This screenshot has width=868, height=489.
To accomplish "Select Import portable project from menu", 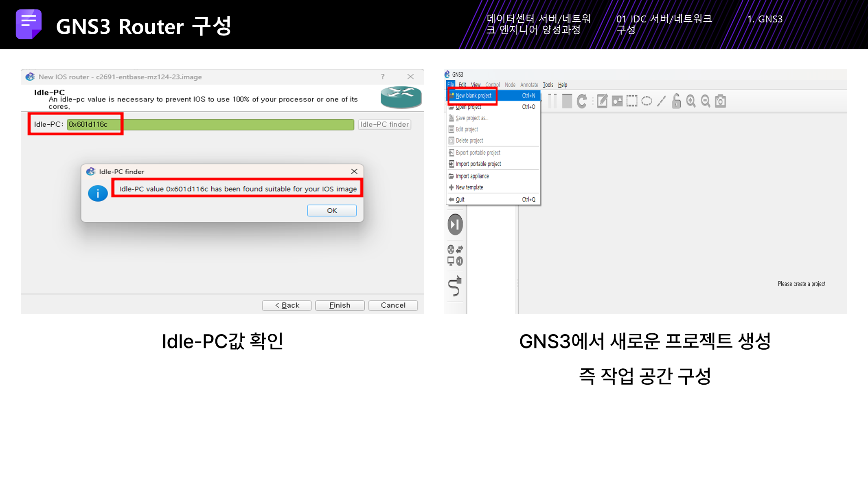I will tap(478, 164).
